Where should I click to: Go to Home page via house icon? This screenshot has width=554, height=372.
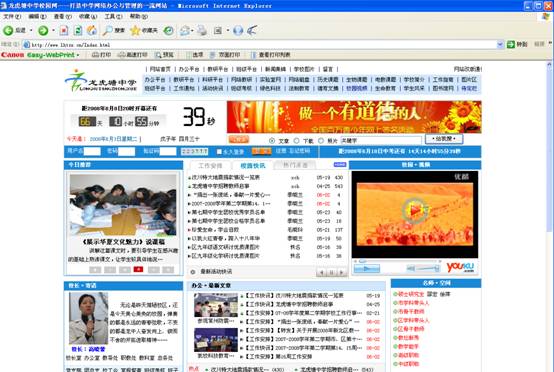(92, 31)
